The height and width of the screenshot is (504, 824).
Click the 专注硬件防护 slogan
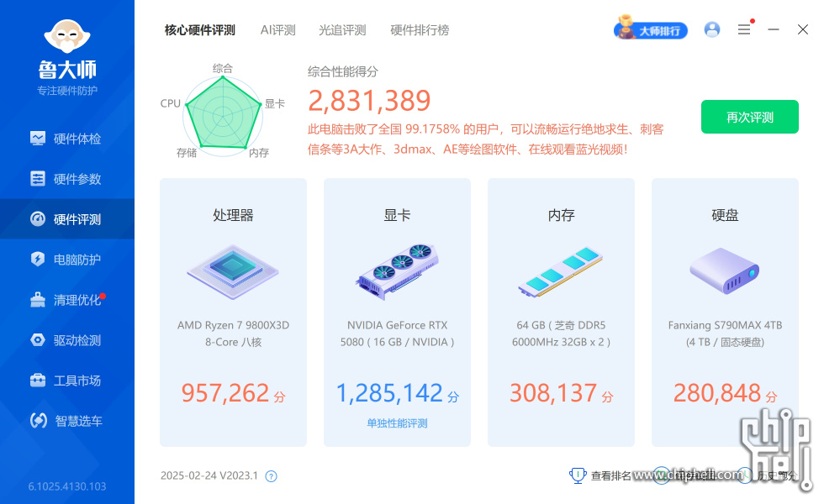click(x=67, y=91)
